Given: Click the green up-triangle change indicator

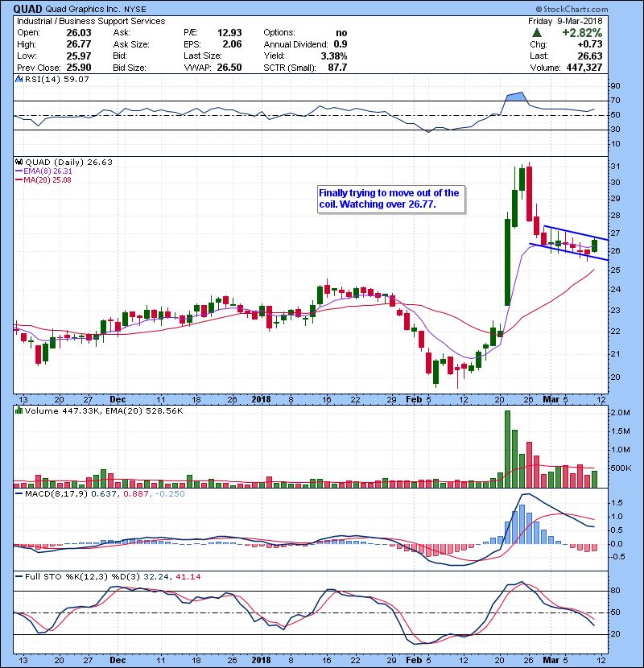Looking at the screenshot, I should tap(537, 33).
